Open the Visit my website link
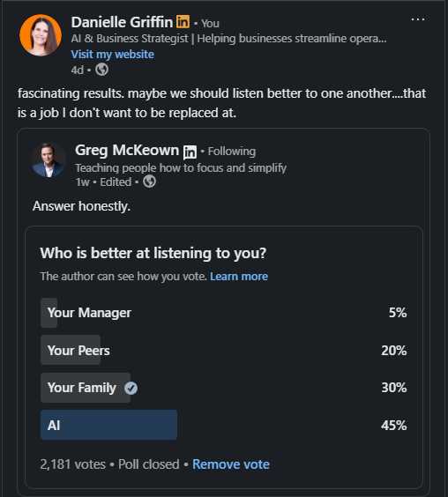Image resolution: width=448 pixels, height=497 pixels. click(x=112, y=55)
